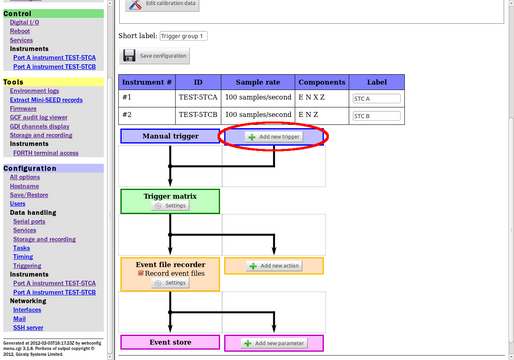The width and height of the screenshot is (514, 360).
Task: Edit the STC B label field
Action: 377,116
